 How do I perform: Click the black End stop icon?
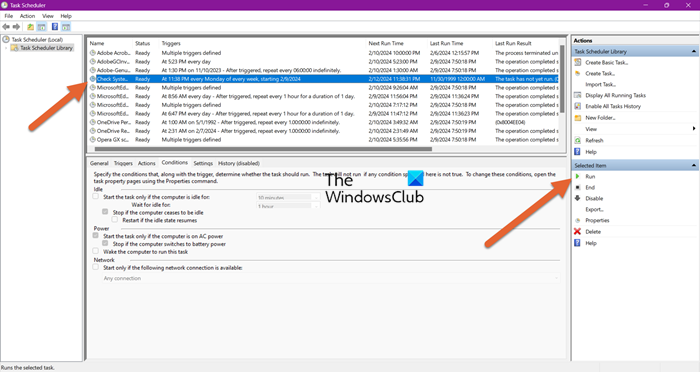tap(578, 187)
